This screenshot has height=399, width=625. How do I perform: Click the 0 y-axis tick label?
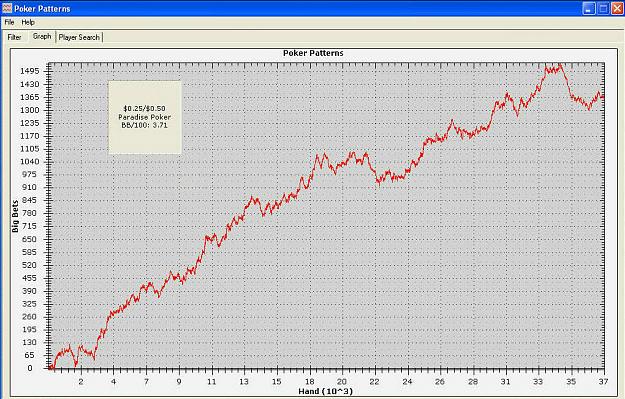30,368
